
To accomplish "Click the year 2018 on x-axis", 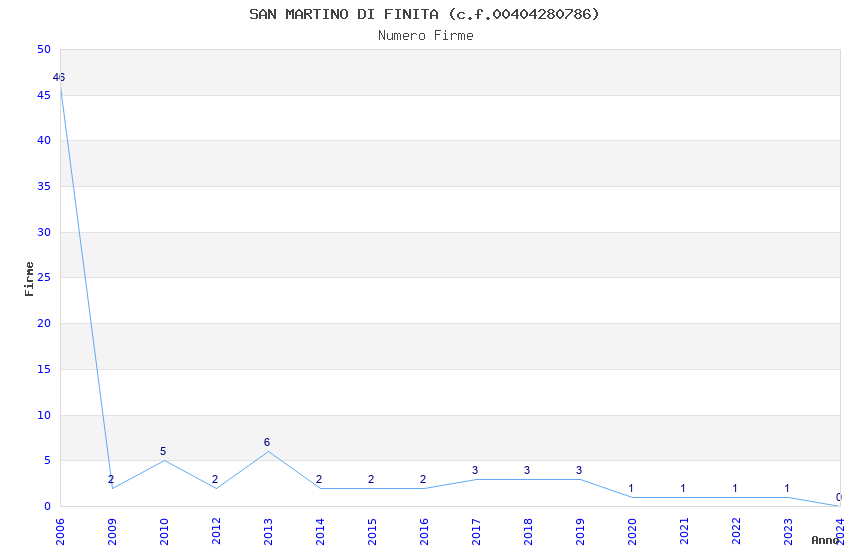I will point(528,531).
